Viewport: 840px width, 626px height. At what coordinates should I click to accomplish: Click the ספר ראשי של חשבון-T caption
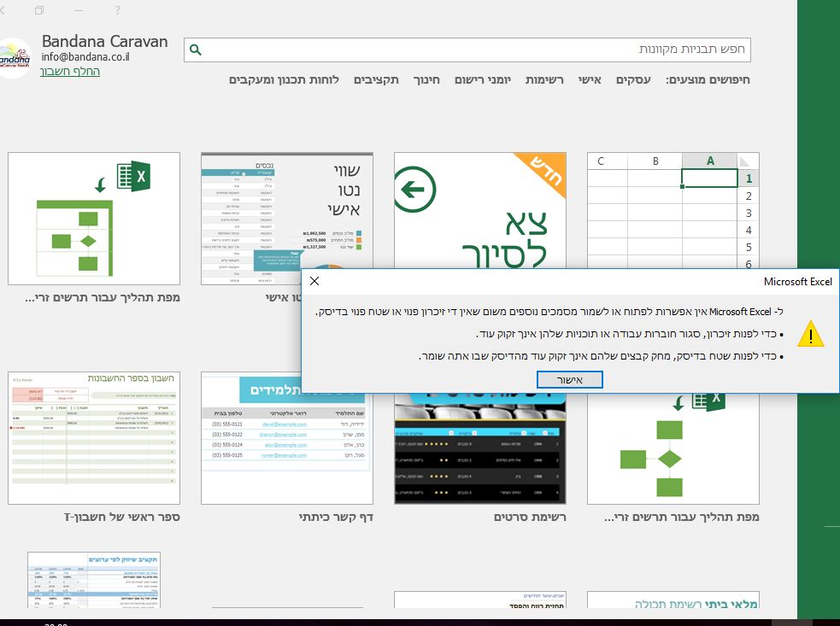pyautogui.click(x=121, y=518)
